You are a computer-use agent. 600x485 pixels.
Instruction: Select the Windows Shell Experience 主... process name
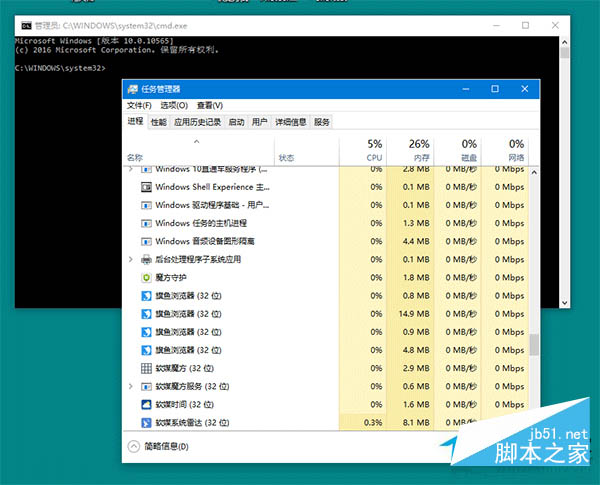coord(212,187)
